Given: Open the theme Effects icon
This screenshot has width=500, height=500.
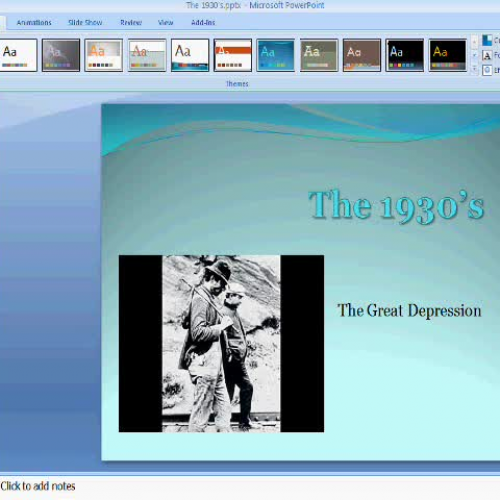Looking at the screenshot, I should click(487, 70).
